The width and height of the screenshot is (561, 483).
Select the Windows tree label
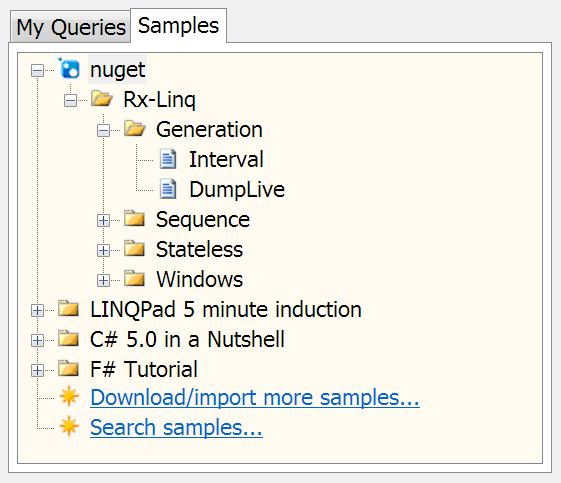click(200, 279)
